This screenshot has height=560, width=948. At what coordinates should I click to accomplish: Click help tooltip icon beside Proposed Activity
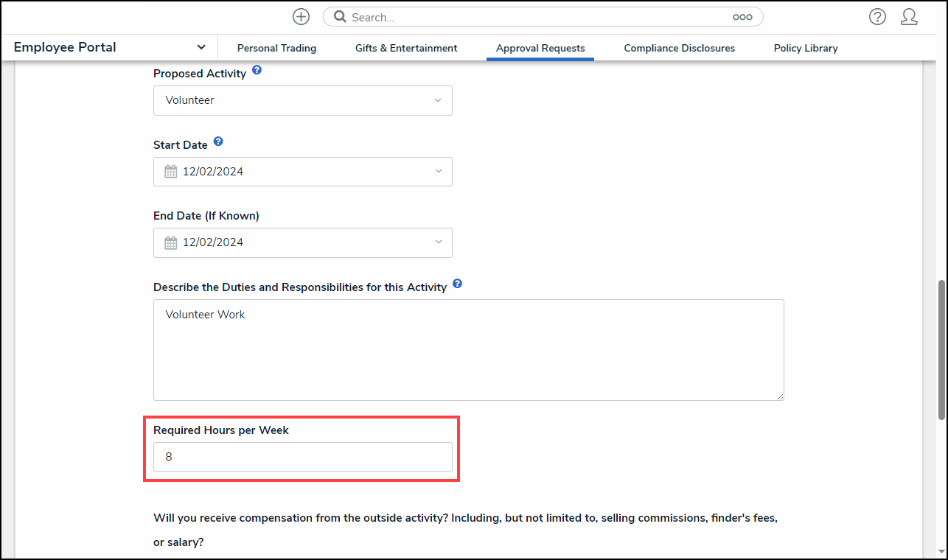257,71
